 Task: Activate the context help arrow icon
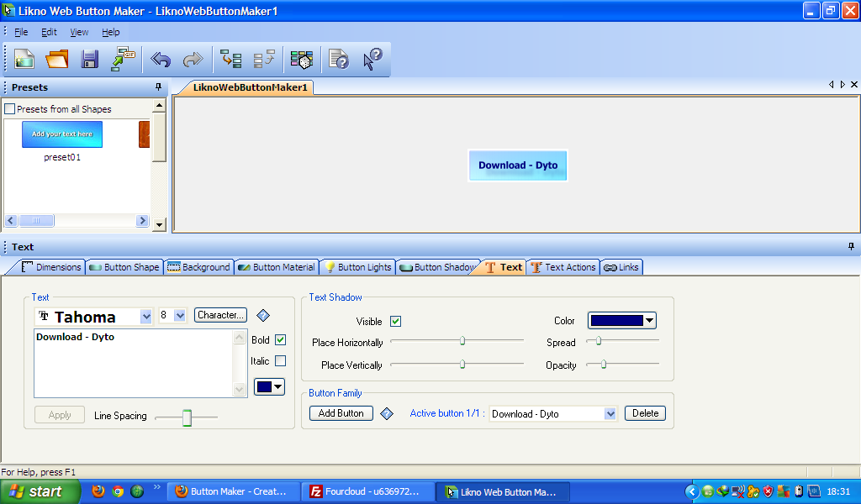coord(370,59)
